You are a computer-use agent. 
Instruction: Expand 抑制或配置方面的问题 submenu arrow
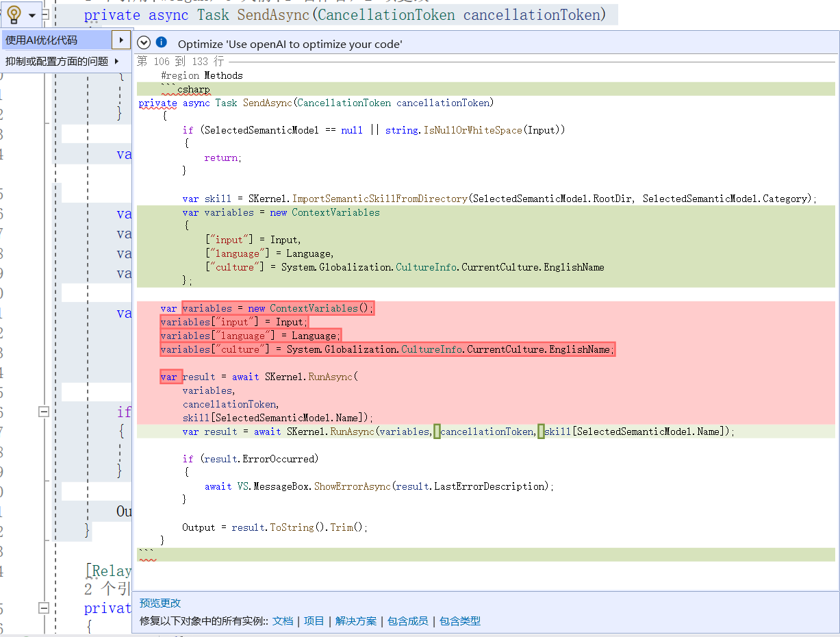tap(118, 61)
